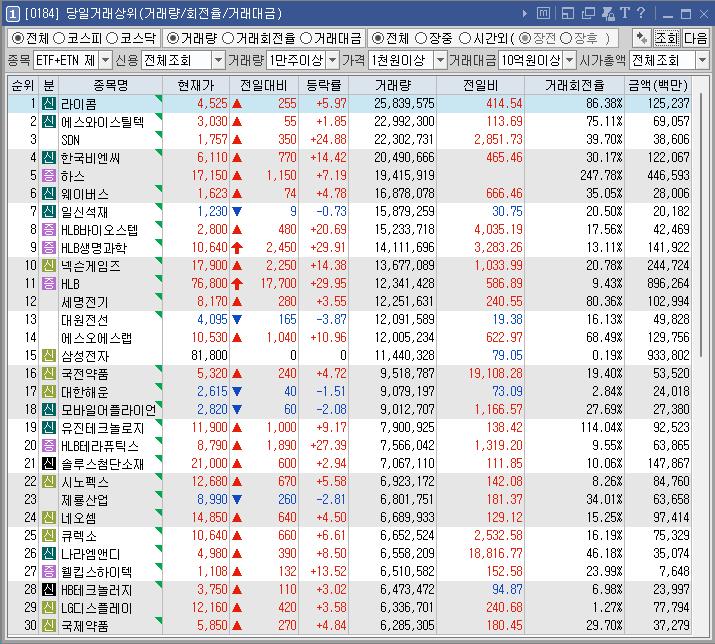Select stock name 에스오에스랩
The image size is (715, 644).
tap(96, 338)
